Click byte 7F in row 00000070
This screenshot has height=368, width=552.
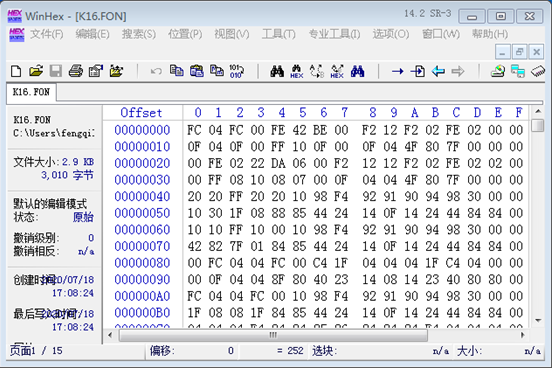point(236,247)
